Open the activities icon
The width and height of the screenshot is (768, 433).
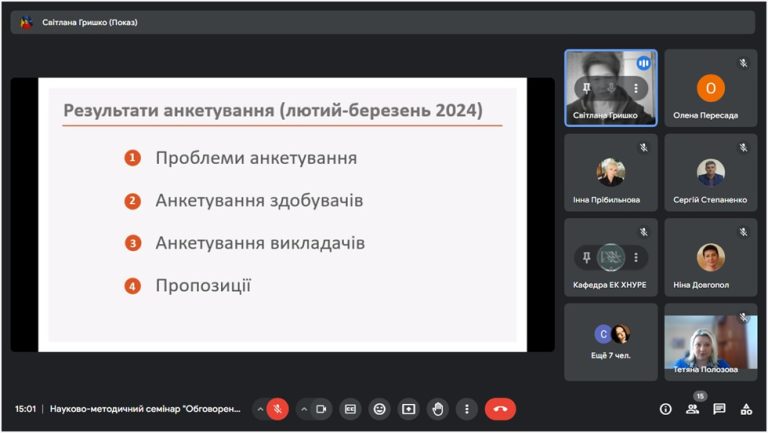[746, 409]
